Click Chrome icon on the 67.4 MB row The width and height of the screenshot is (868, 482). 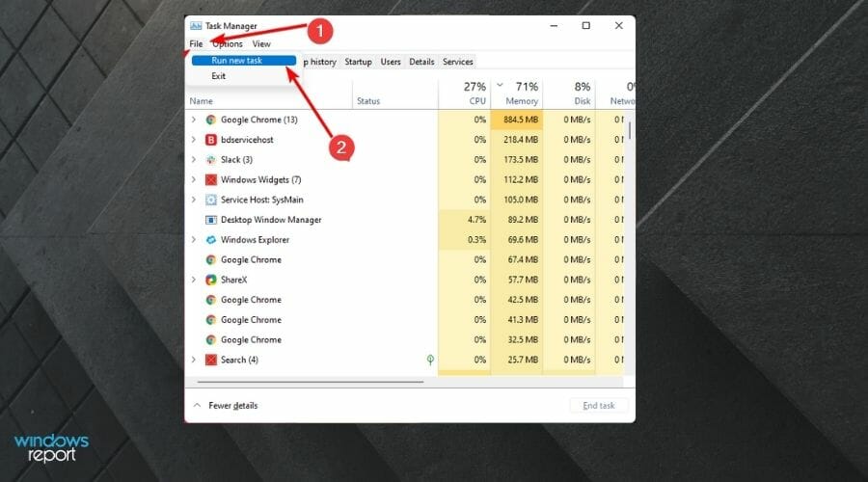(211, 259)
